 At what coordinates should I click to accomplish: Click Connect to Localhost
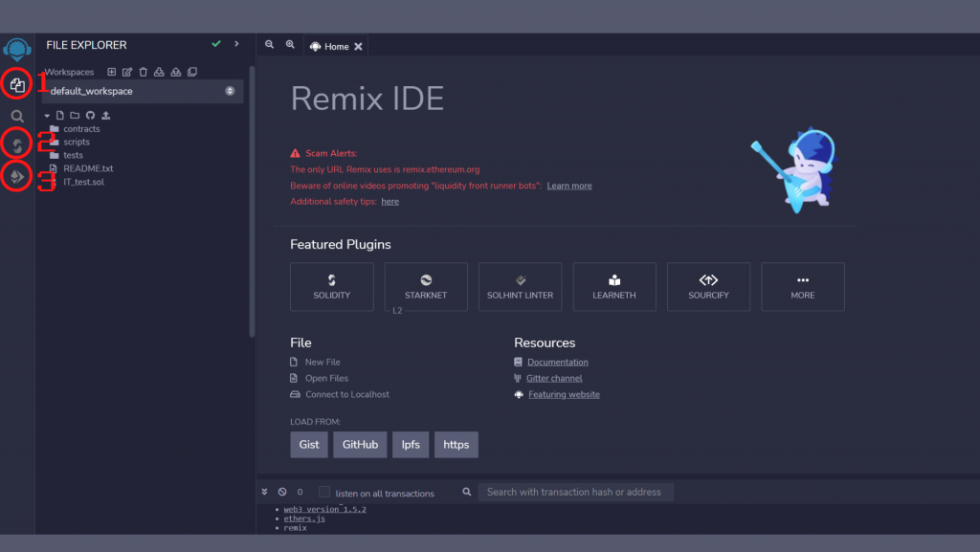[x=346, y=395]
